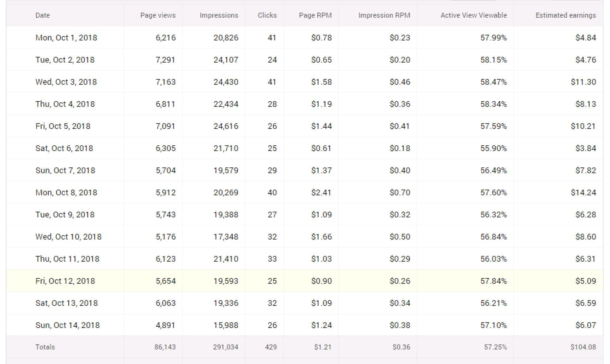The image size is (610, 364).
Task: Sort by Clicks column header
Action: coord(267,15)
